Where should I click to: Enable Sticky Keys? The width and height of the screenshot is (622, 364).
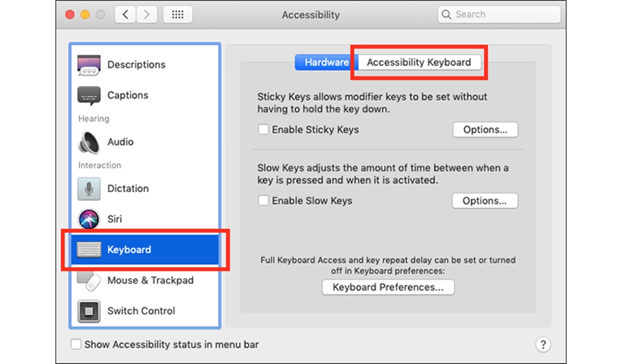click(x=264, y=129)
